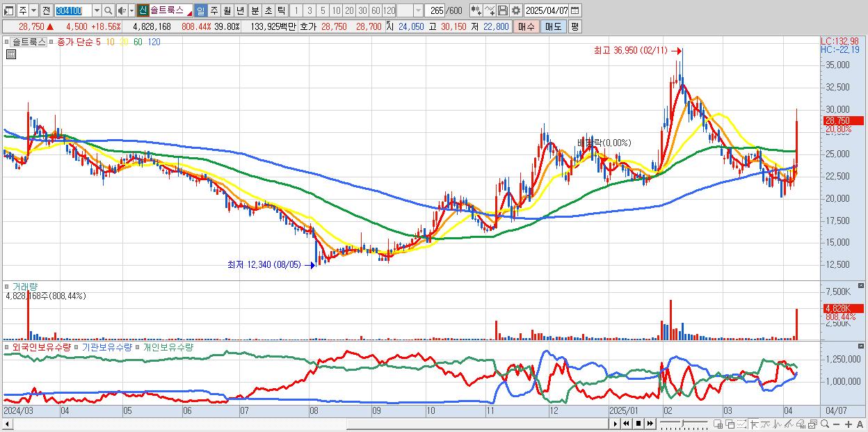Click the rewind double-arrow button
868x432 pixels.
click(x=626, y=424)
